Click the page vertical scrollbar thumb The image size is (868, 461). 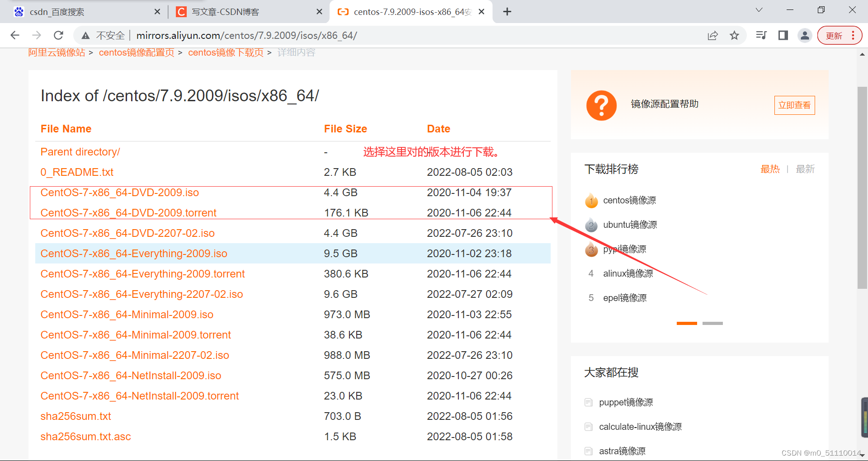[862, 188]
